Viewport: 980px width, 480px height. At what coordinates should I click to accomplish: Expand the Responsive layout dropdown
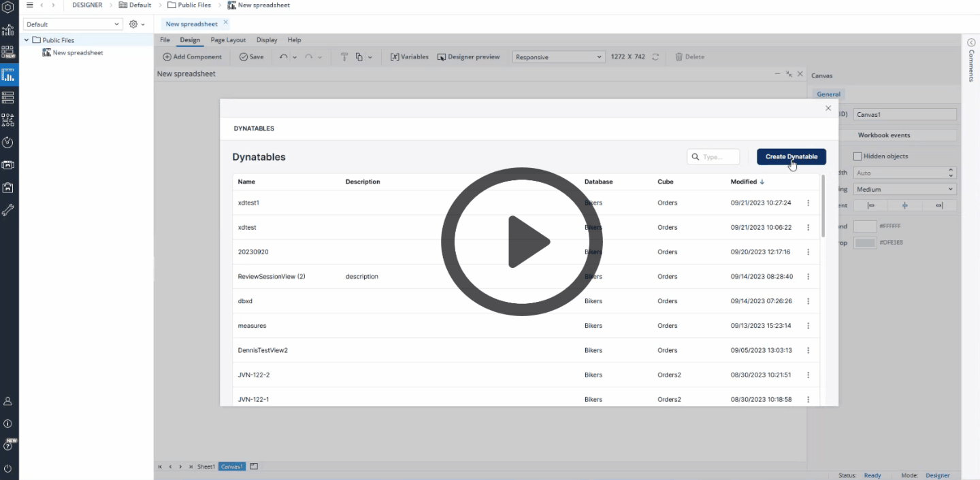[558, 57]
